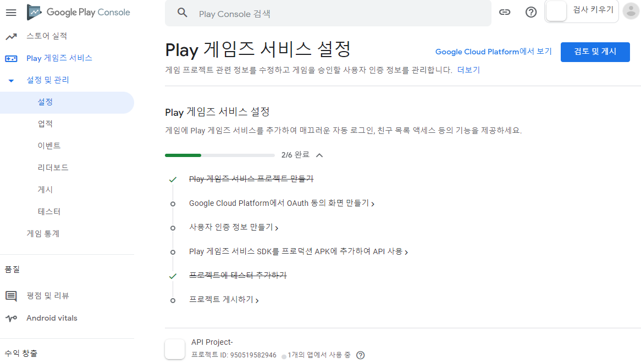Click the 품질 section heading
Image resolution: width=641 pixels, height=364 pixels.
point(12,270)
